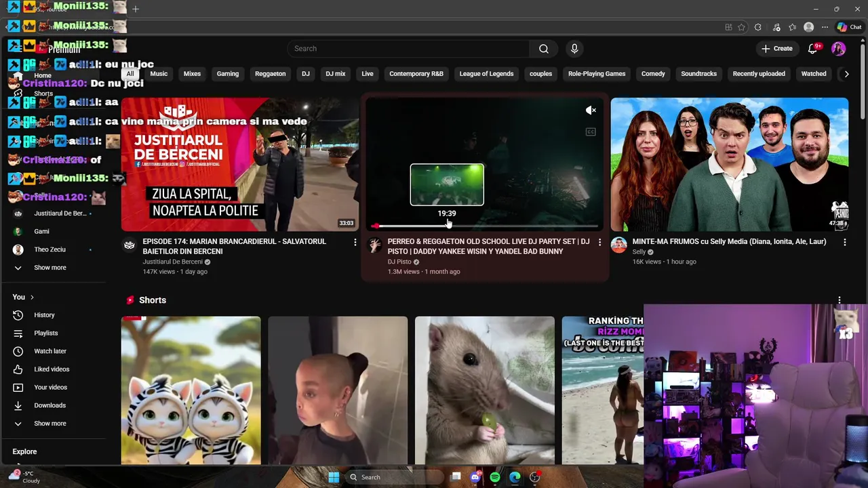This screenshot has height=488, width=868.
Task: Open YouTube notifications bell
Action: 812,49
